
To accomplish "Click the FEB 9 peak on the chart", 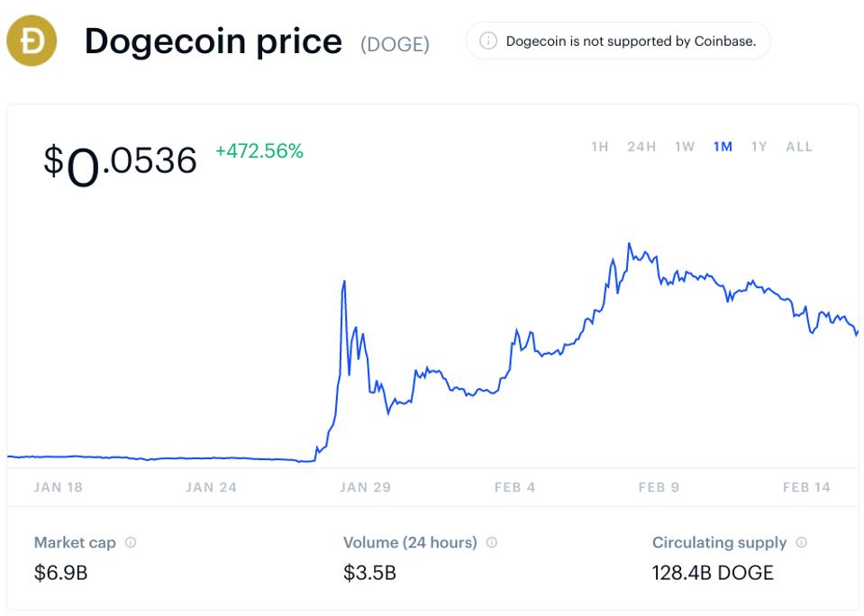I will point(631,243).
